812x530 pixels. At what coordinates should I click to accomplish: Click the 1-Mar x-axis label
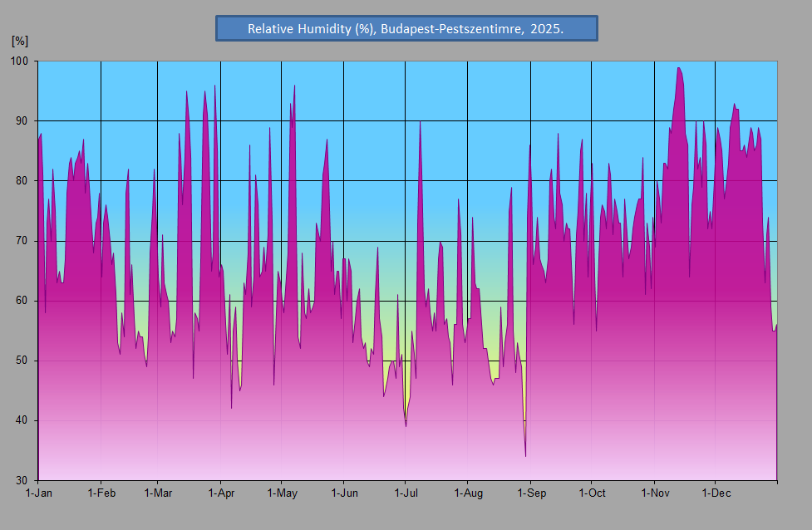click(x=158, y=493)
